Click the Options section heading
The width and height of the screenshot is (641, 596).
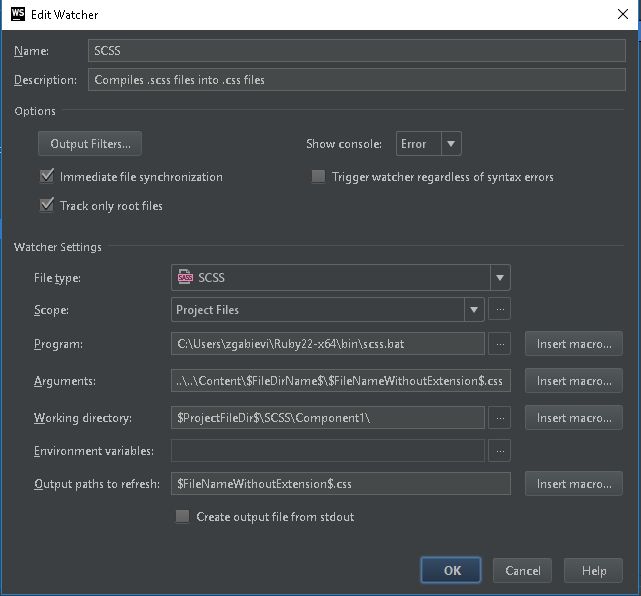[35, 111]
